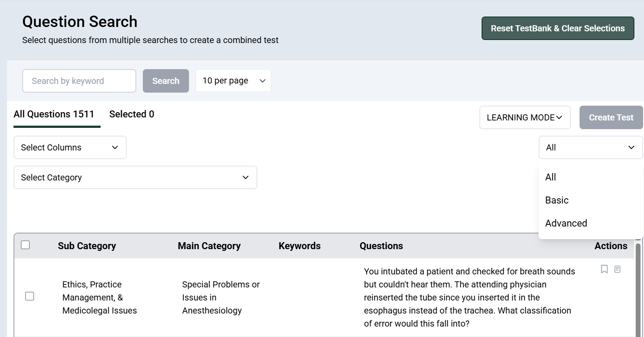Click the Sub Category column header
644x337 pixels.
coord(87,246)
